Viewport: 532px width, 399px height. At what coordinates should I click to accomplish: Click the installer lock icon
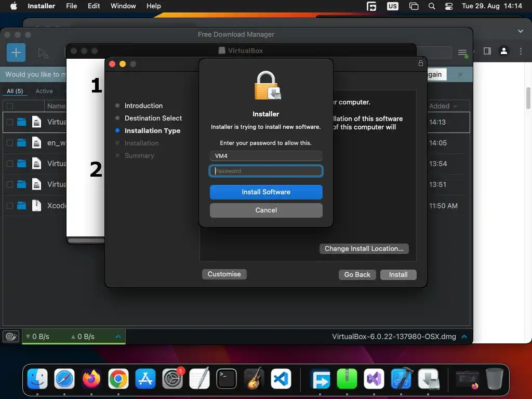point(421,63)
